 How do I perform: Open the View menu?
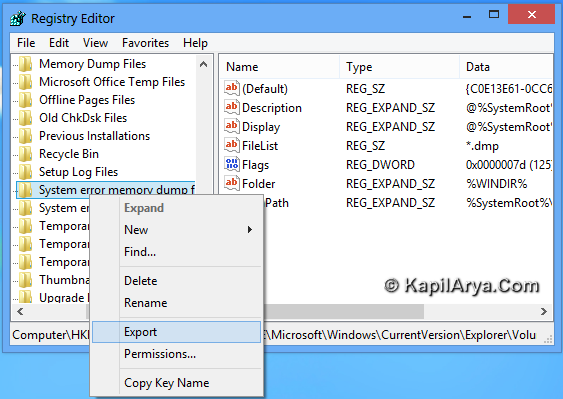pyautogui.click(x=95, y=43)
